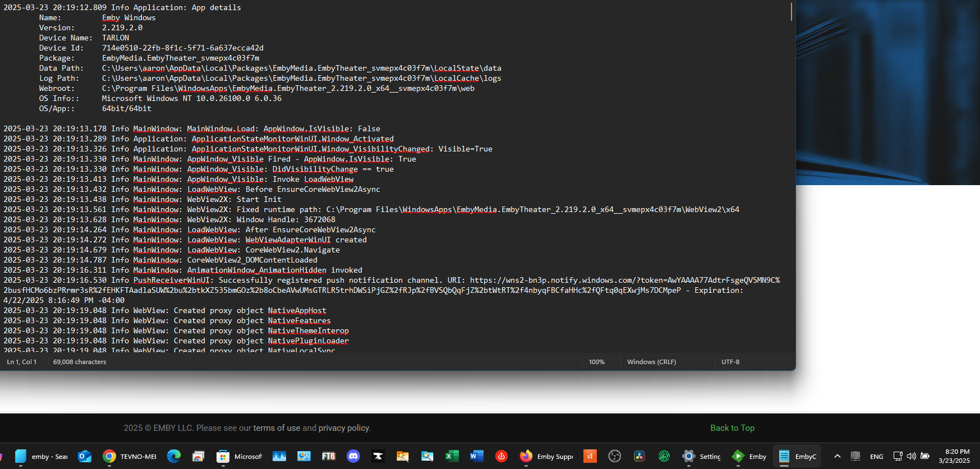The height and width of the screenshot is (469, 980).
Task: Click the Notepad vertical scrollbar thumb
Action: [x=792, y=12]
